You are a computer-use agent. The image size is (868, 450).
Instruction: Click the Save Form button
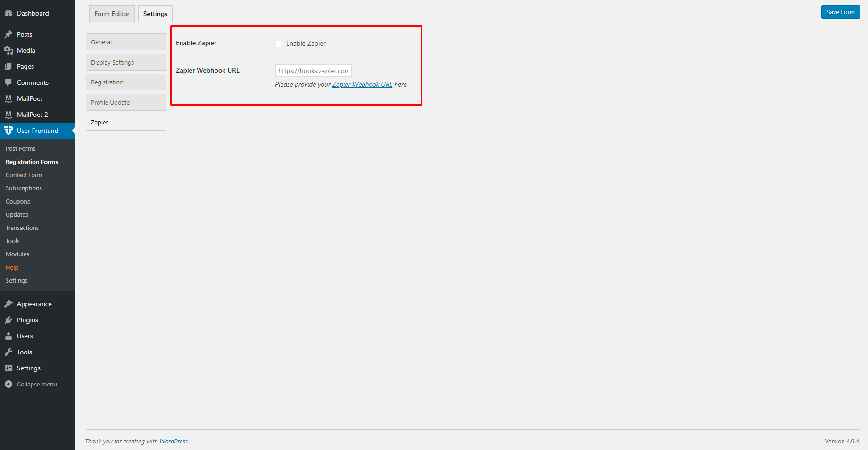840,12
